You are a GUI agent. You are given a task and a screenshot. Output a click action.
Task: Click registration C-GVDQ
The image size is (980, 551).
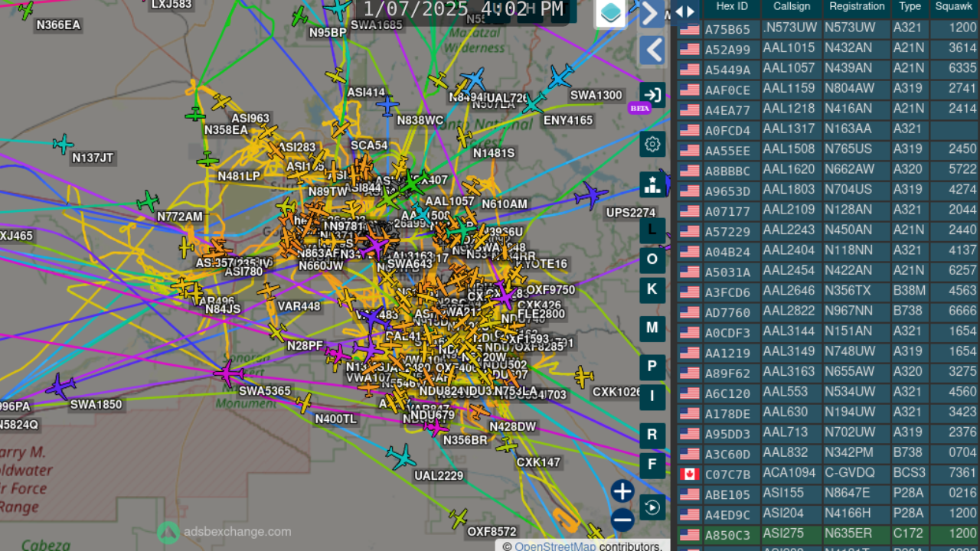click(857, 474)
